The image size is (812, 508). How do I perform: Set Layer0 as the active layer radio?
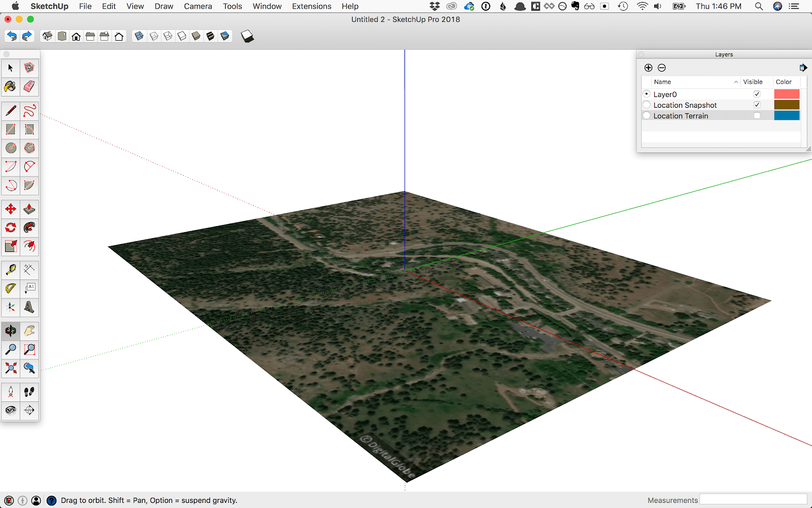(x=647, y=93)
